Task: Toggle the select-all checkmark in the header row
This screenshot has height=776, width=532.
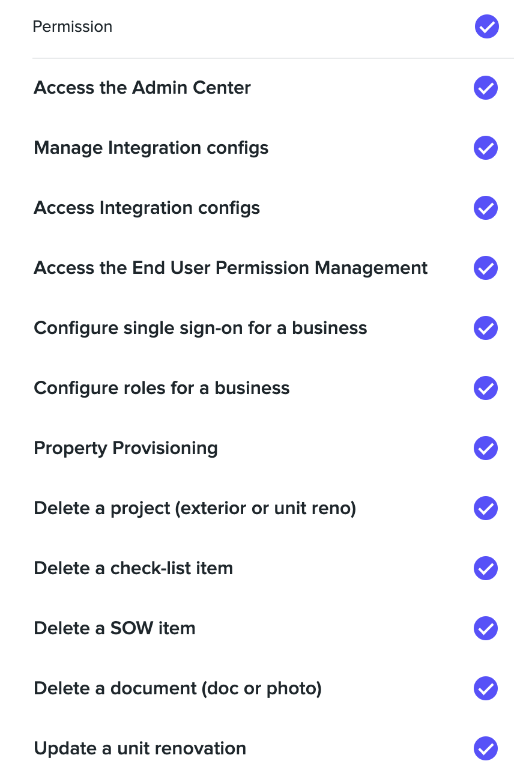Action: [x=486, y=26]
